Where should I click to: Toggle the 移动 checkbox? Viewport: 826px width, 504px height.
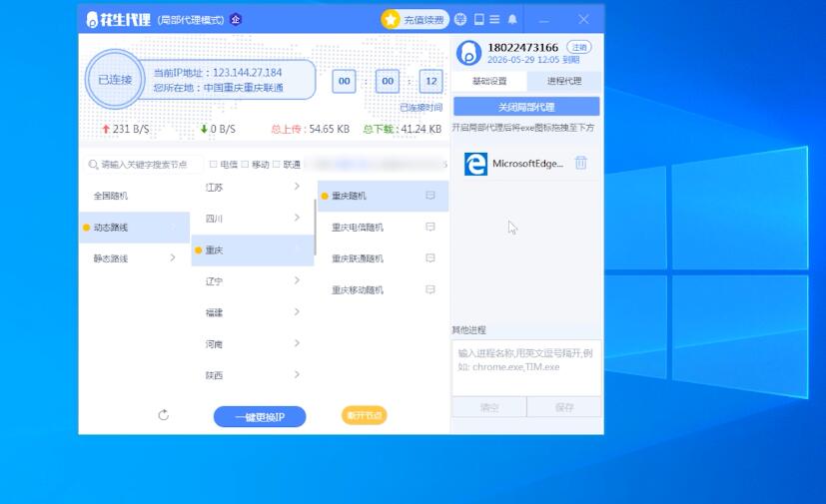(x=245, y=165)
